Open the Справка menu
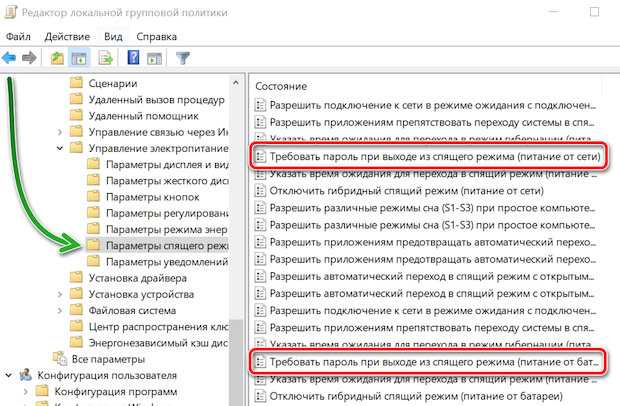This screenshot has width=620, height=406. tap(156, 37)
